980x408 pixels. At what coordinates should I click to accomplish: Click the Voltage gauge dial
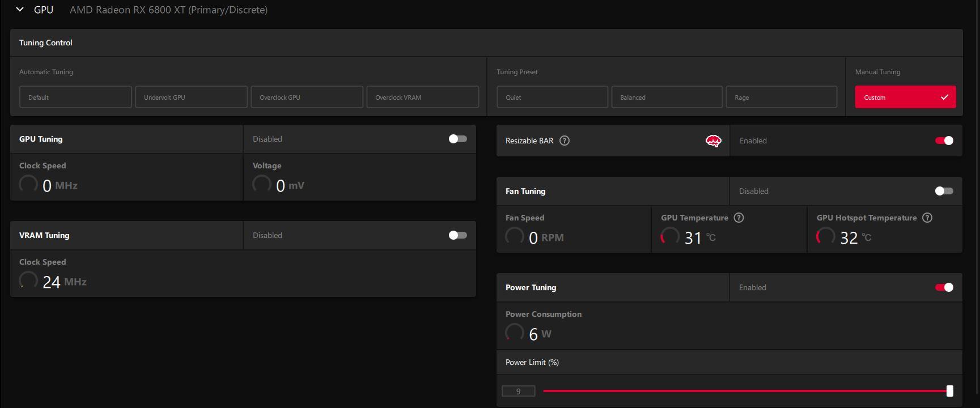point(262,184)
